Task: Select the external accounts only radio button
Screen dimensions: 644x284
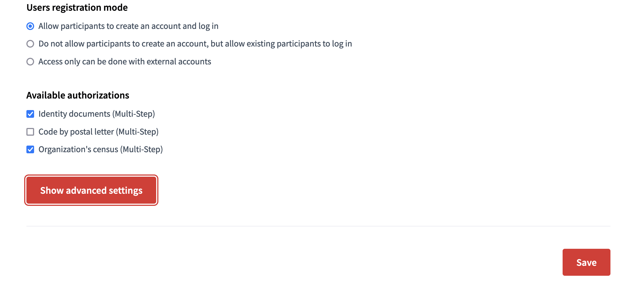Action: (x=30, y=62)
